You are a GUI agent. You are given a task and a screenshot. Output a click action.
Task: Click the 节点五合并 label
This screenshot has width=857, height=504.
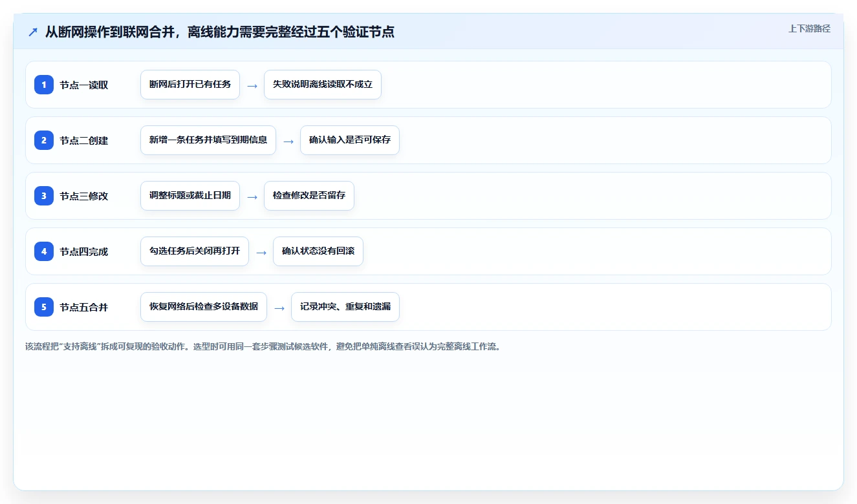point(84,308)
